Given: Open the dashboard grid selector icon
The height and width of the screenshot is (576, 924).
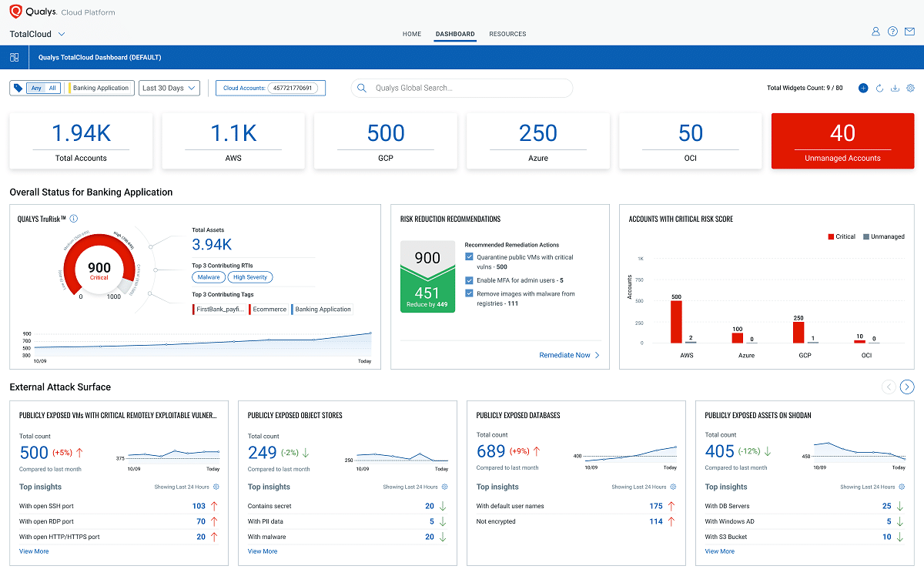Looking at the screenshot, I should pyautogui.click(x=15, y=57).
